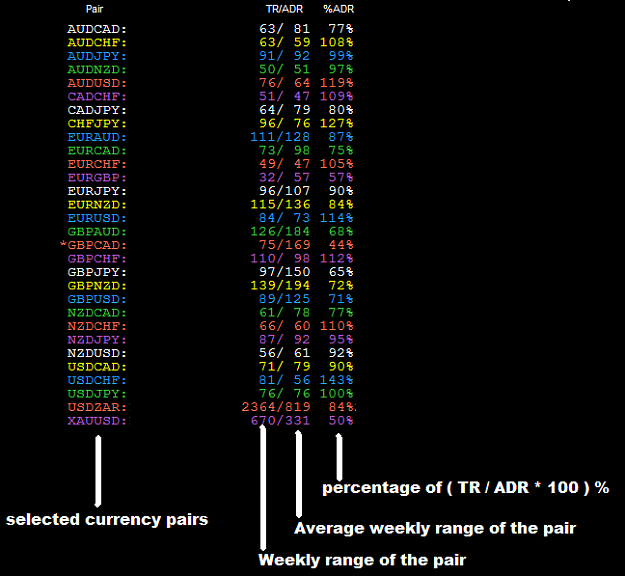Select the USDCAD pair label
625x576 pixels.
[97, 367]
